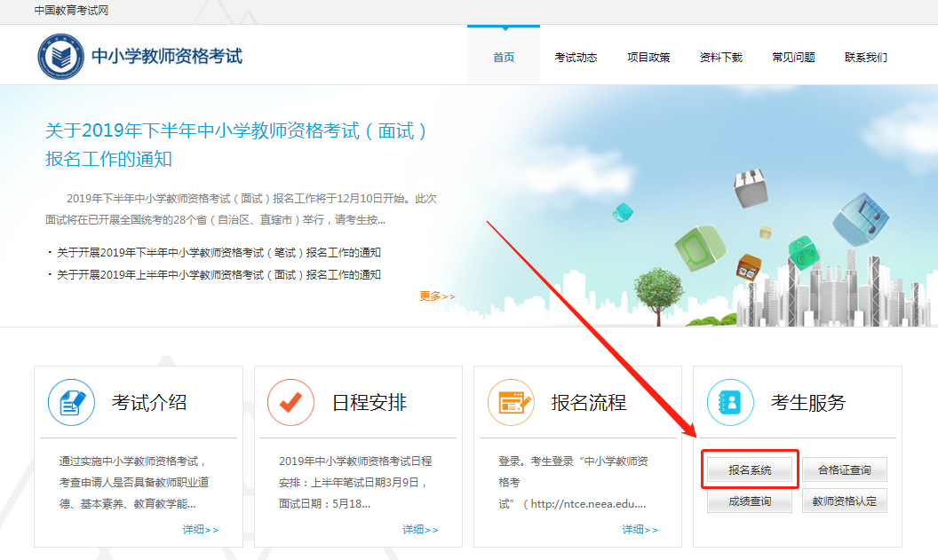This screenshot has height=560, width=938.
Task: Click the 合格证查询 button
Action: [844, 470]
